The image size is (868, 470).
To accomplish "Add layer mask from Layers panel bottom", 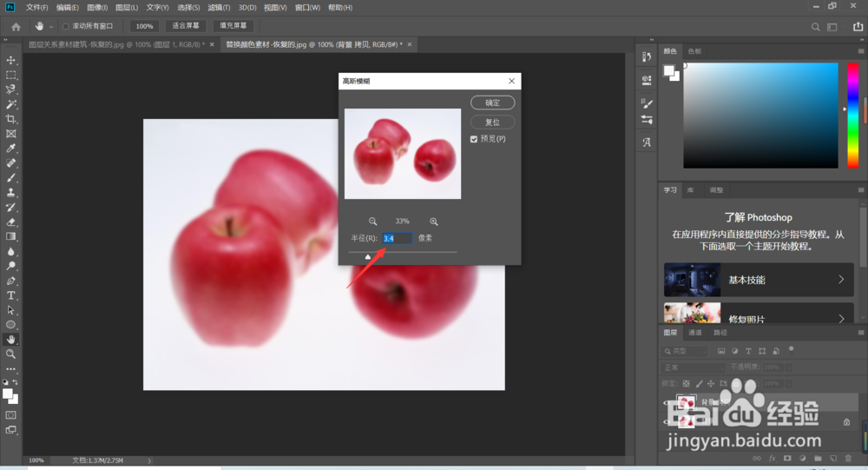I will (787, 459).
